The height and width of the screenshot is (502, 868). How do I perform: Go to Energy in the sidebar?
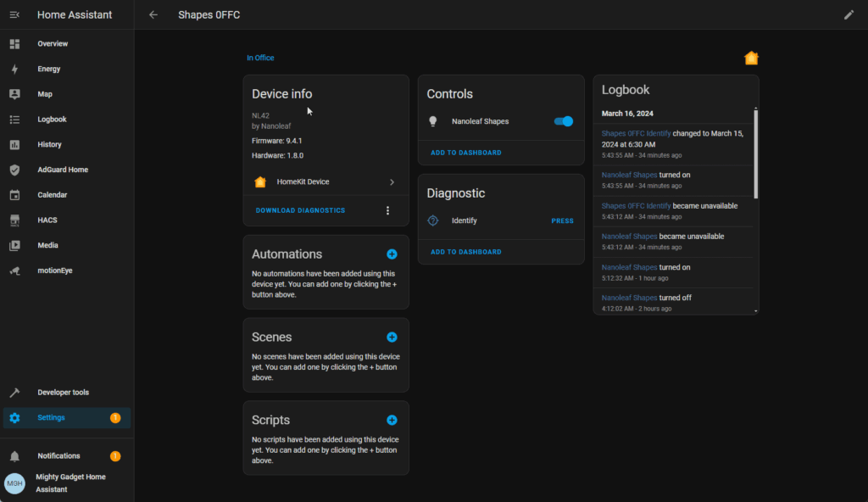coord(48,69)
